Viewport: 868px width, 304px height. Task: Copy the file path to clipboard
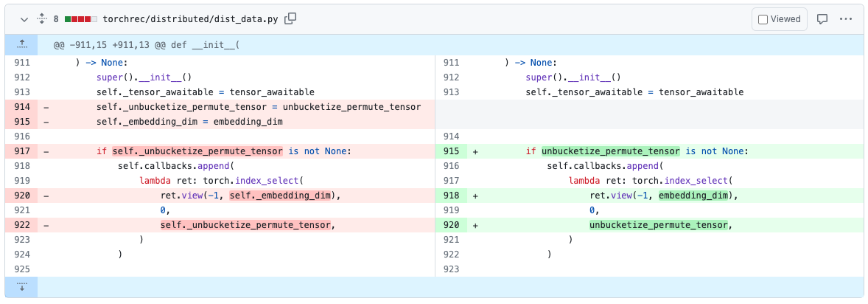291,18
